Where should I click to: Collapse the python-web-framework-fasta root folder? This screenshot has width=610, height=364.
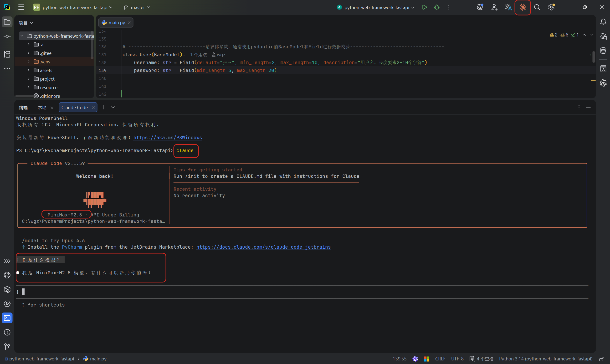pos(22,36)
